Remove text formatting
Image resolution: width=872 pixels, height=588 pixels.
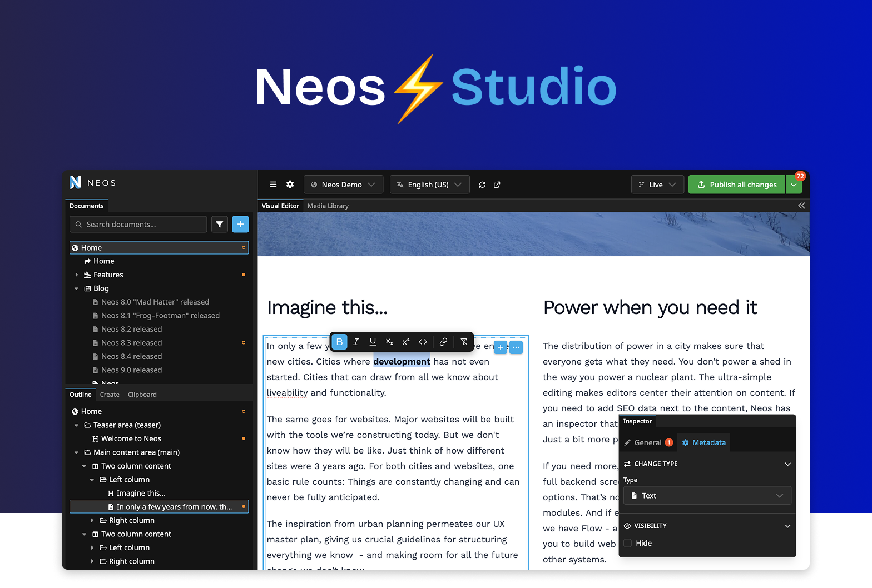pyautogui.click(x=464, y=342)
